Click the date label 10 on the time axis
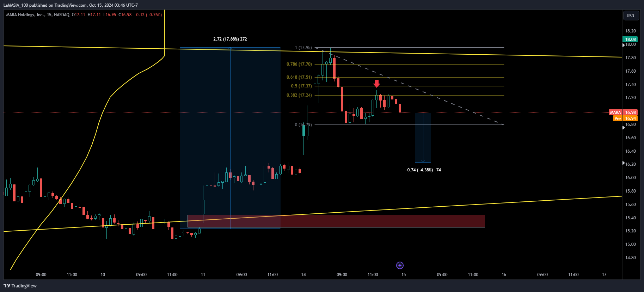 coord(103,275)
